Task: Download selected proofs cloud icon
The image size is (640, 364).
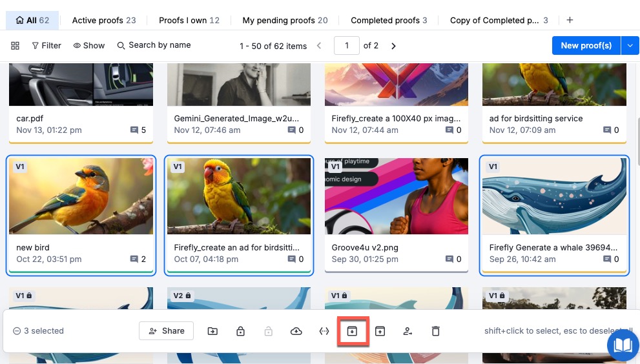Action: tap(296, 331)
